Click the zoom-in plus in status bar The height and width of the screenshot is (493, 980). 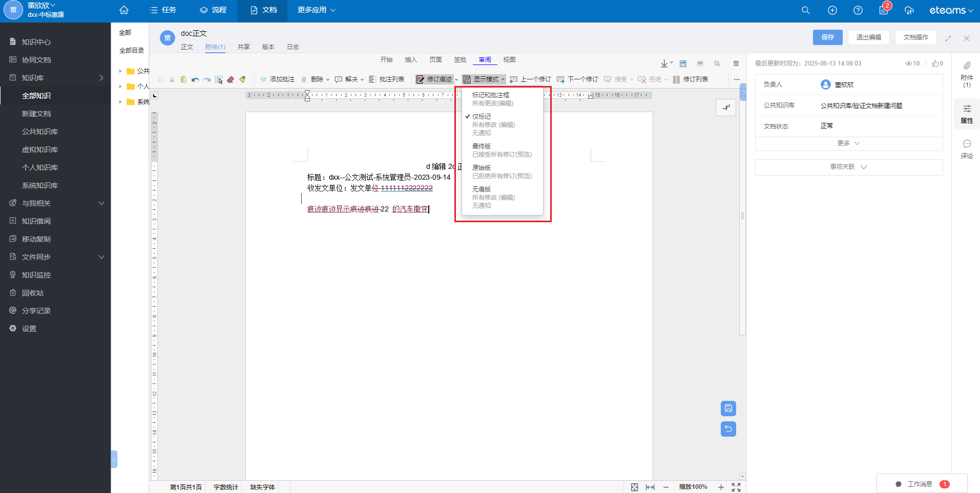[721, 487]
